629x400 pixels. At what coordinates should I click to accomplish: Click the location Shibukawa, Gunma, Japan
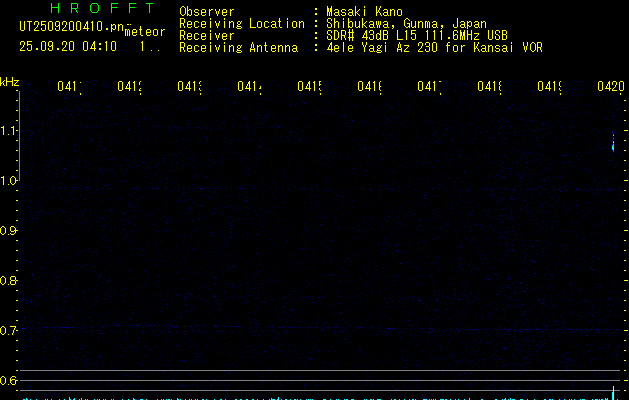pyautogui.click(x=406, y=24)
